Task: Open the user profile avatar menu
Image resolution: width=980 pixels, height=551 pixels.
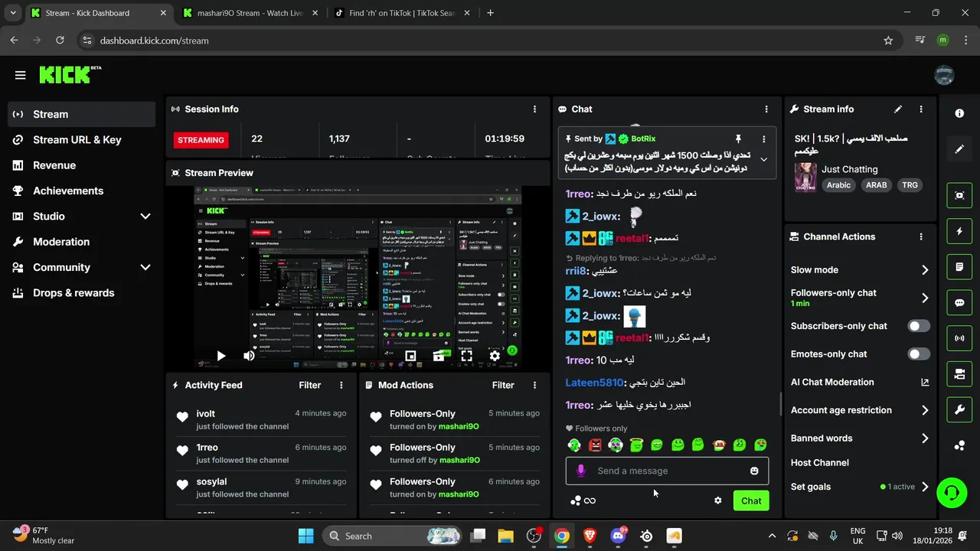Action: tap(944, 75)
